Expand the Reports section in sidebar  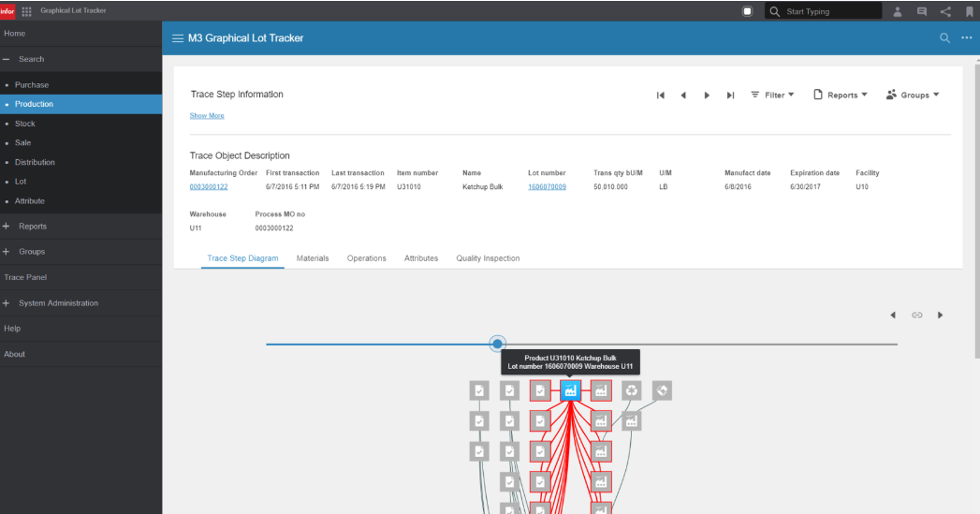(x=7, y=227)
